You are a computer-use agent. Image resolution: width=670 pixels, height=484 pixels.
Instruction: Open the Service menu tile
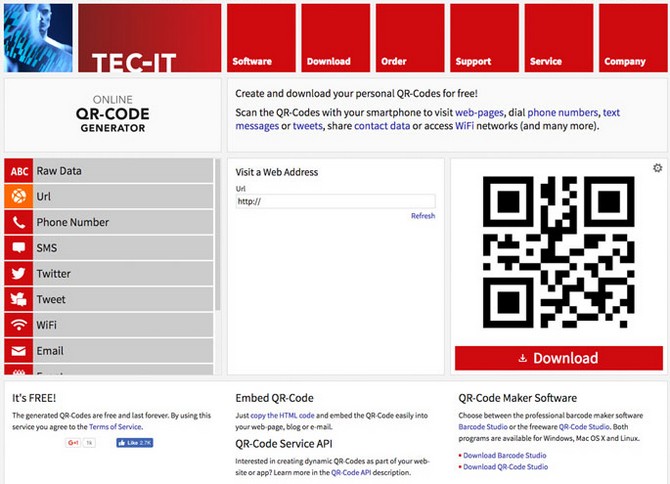click(558, 38)
